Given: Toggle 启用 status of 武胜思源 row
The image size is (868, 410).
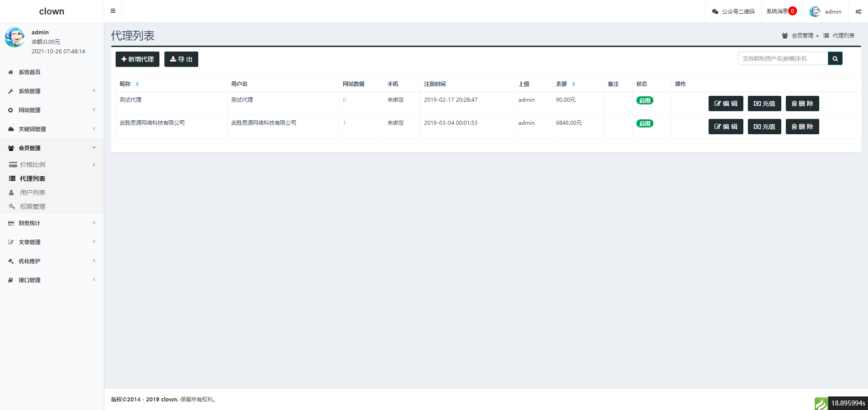Looking at the screenshot, I should (x=645, y=123).
